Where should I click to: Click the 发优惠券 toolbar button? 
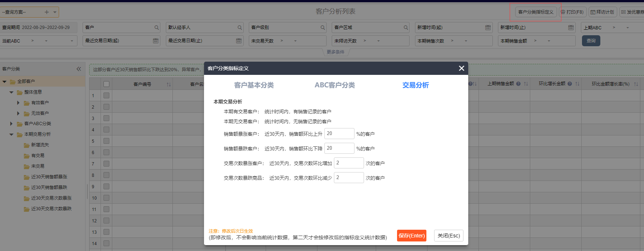click(x=632, y=12)
